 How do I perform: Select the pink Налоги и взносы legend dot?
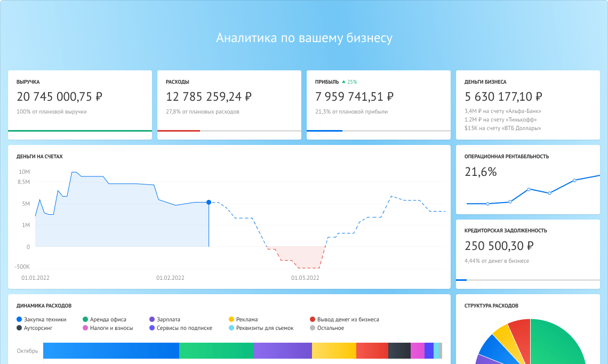pos(85,328)
